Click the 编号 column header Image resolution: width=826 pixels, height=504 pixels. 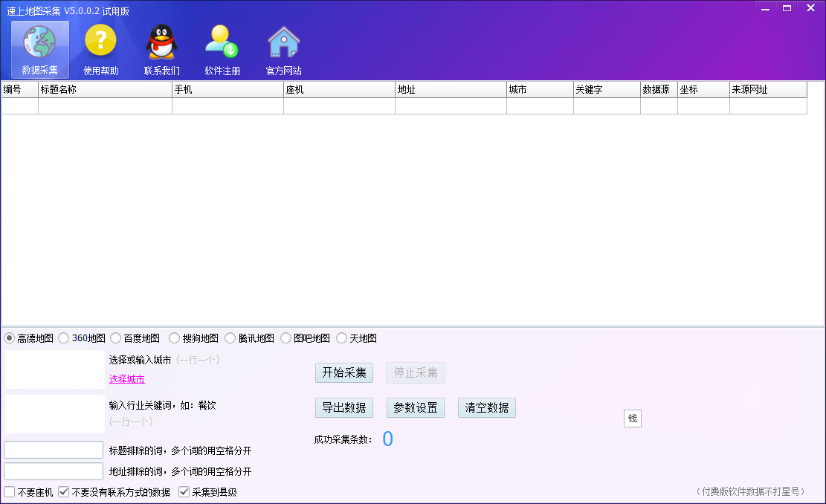(20, 89)
